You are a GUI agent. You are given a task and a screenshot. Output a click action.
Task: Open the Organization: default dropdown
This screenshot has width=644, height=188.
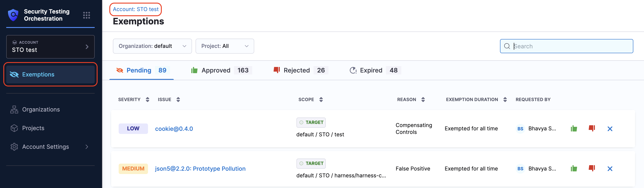tap(152, 46)
